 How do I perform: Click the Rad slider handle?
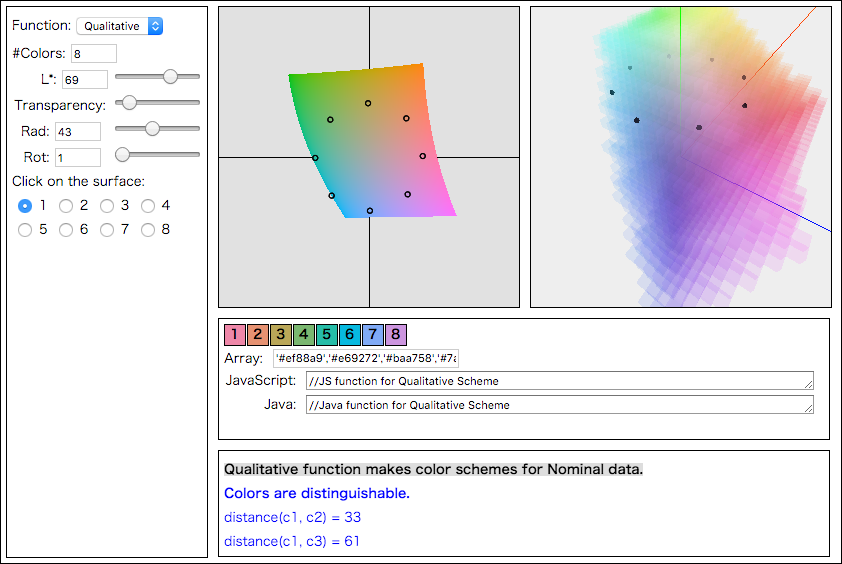[x=153, y=128]
